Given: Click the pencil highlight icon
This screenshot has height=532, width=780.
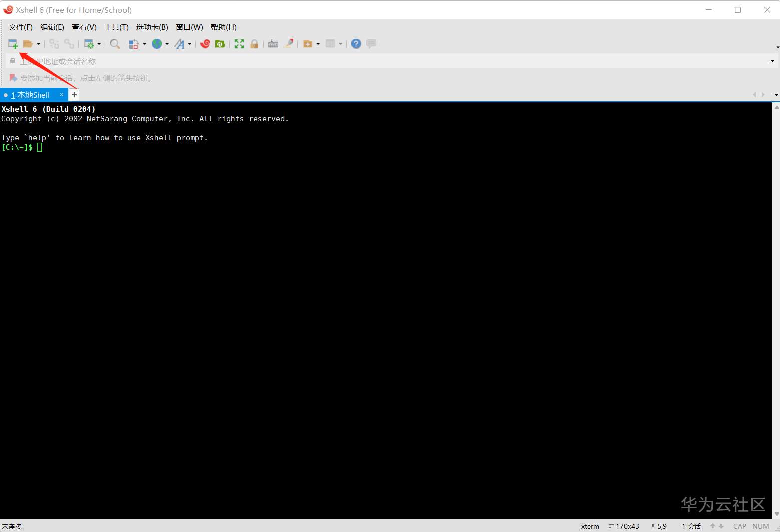Looking at the screenshot, I should [288, 44].
